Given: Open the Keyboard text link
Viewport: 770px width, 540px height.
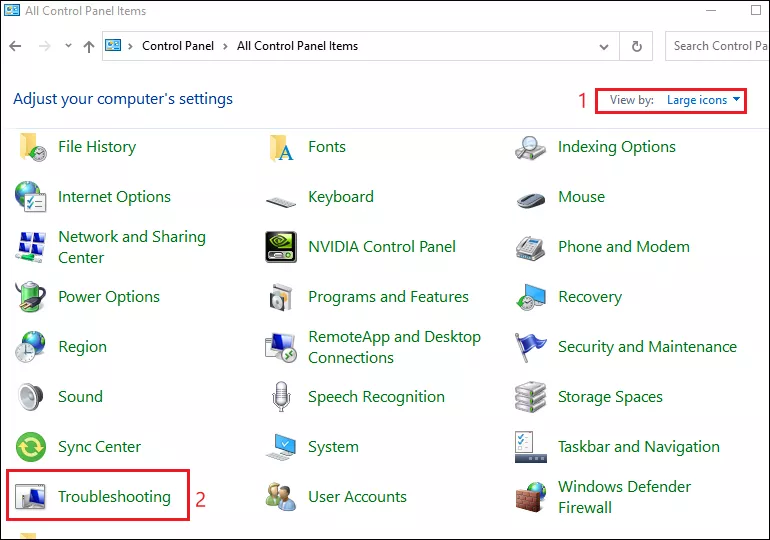Looking at the screenshot, I should (341, 197).
